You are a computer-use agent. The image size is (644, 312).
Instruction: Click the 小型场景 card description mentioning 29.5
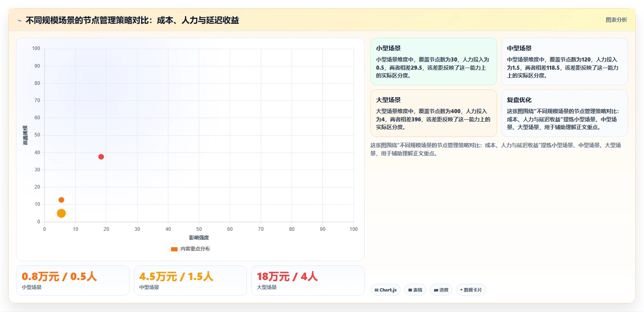coord(433,68)
